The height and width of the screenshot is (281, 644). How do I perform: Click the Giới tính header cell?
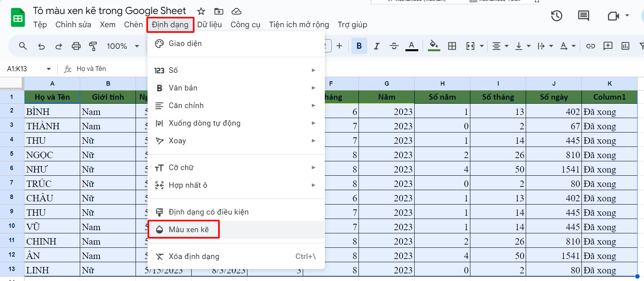click(108, 97)
